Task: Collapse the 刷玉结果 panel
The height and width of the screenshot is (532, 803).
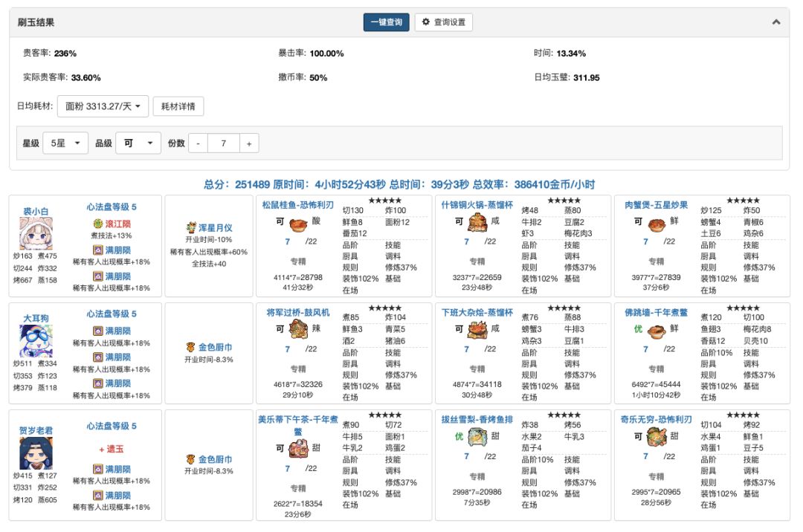Action: [776, 22]
